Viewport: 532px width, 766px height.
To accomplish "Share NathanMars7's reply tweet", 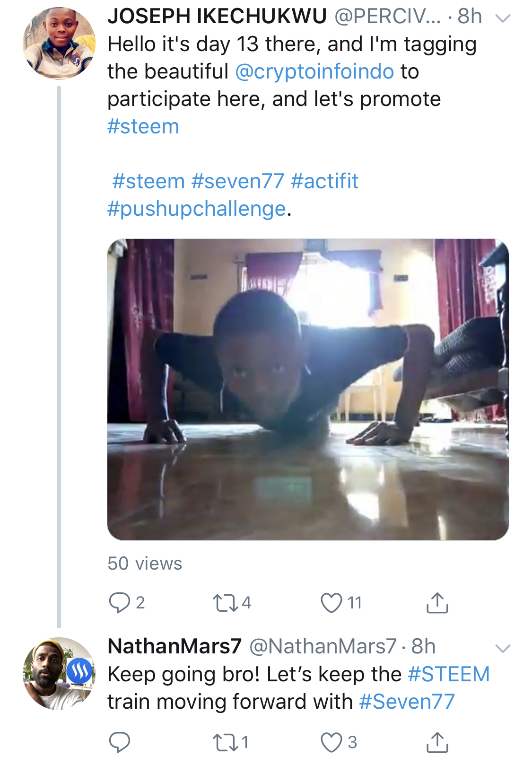I will pyautogui.click(x=437, y=742).
